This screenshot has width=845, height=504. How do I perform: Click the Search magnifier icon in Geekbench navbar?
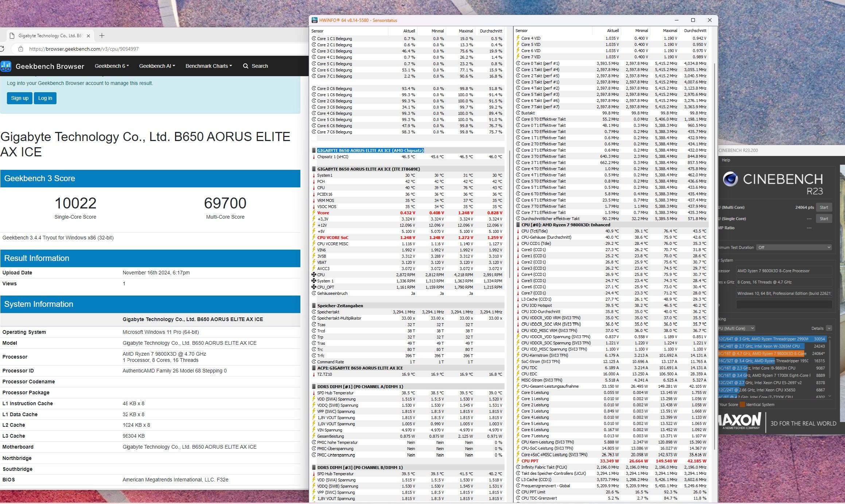(246, 66)
